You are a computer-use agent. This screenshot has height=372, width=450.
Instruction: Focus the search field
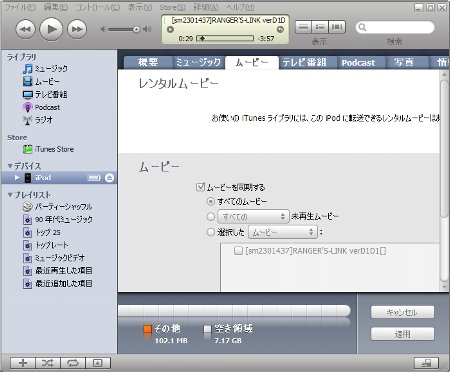(395, 27)
